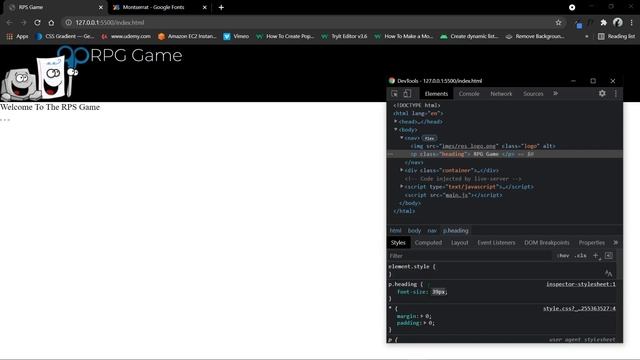Screen dimensions: 640x360
Task: Click nav in the breadcrumb trail
Action: (x=432, y=230)
